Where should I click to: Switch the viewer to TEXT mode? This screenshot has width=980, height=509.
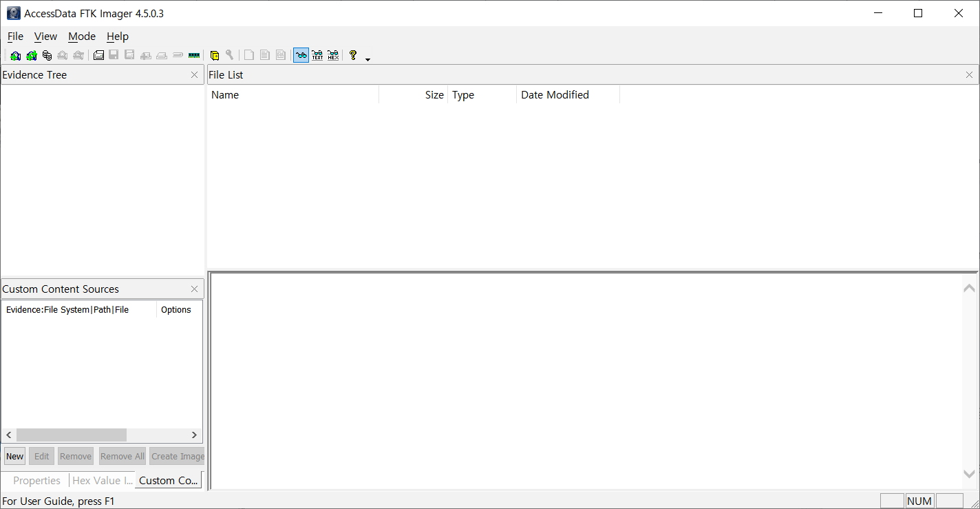coord(317,56)
